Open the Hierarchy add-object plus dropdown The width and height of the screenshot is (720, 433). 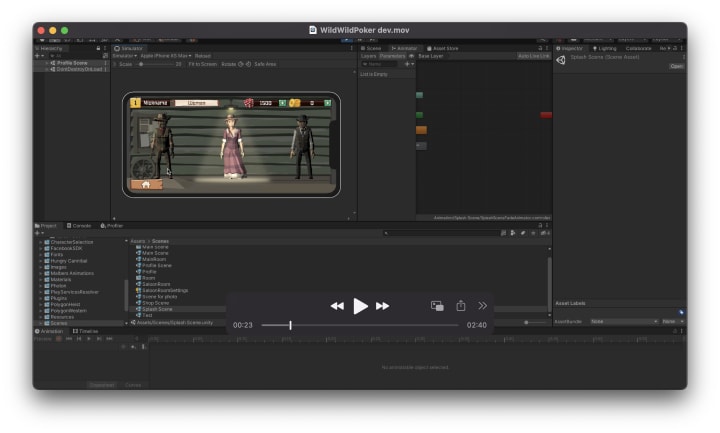[39, 56]
